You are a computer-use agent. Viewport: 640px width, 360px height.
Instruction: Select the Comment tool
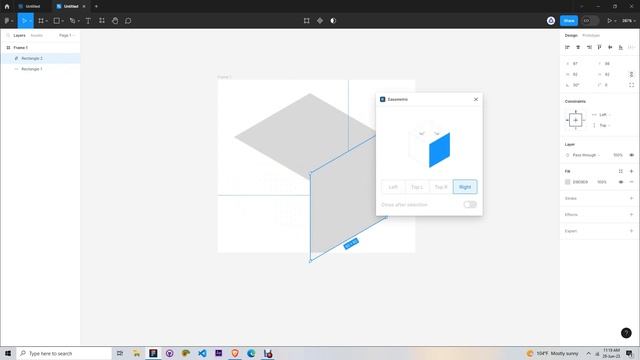tap(128, 21)
